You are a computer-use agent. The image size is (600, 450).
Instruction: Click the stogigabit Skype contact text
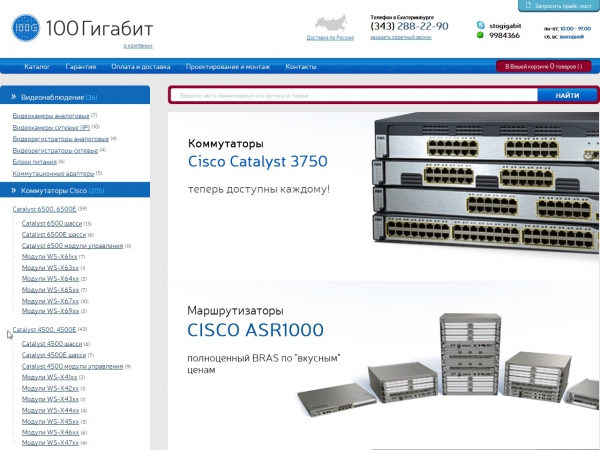click(505, 26)
